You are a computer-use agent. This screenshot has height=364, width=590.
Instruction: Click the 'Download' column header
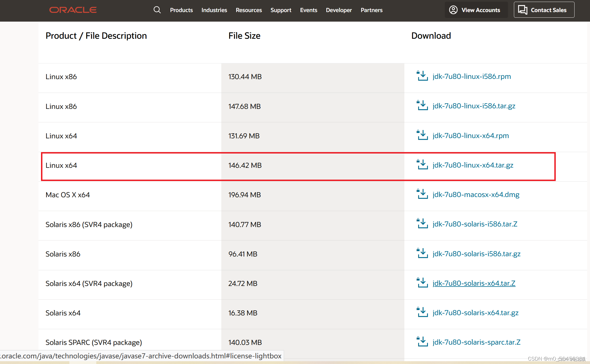pos(431,36)
